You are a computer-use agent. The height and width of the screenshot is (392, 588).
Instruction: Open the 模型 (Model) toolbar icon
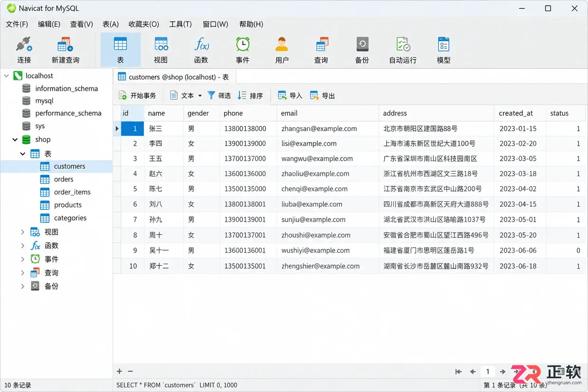(x=444, y=49)
